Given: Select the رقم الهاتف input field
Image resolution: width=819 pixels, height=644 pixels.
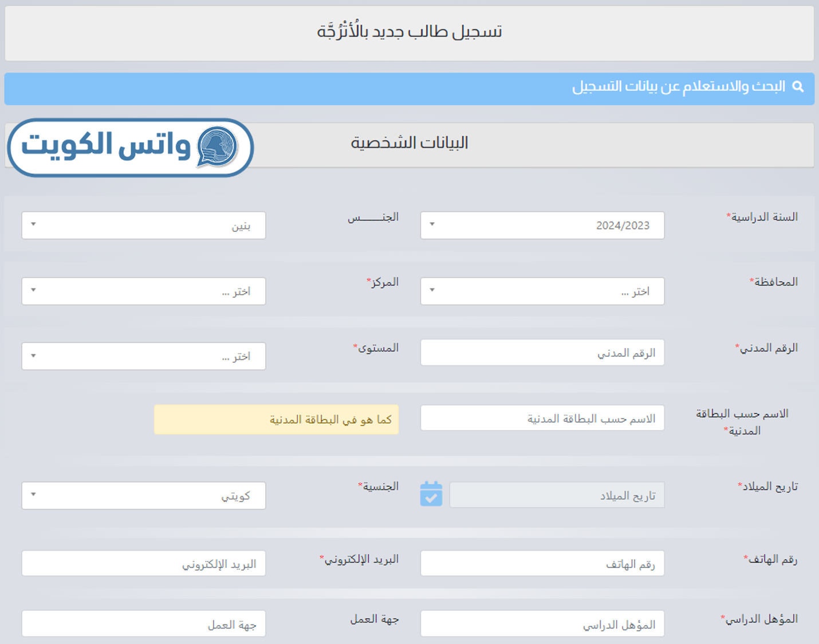Looking at the screenshot, I should coord(542,564).
